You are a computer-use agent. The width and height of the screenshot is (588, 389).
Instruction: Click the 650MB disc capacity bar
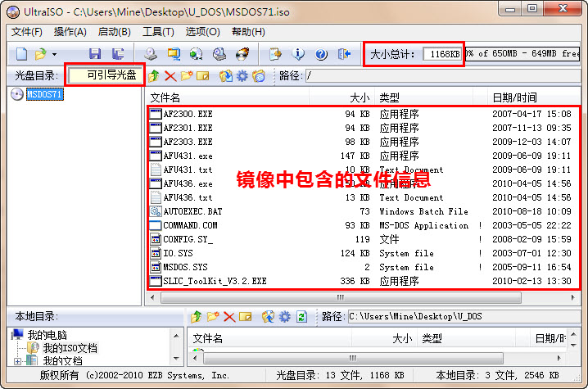tap(522, 54)
